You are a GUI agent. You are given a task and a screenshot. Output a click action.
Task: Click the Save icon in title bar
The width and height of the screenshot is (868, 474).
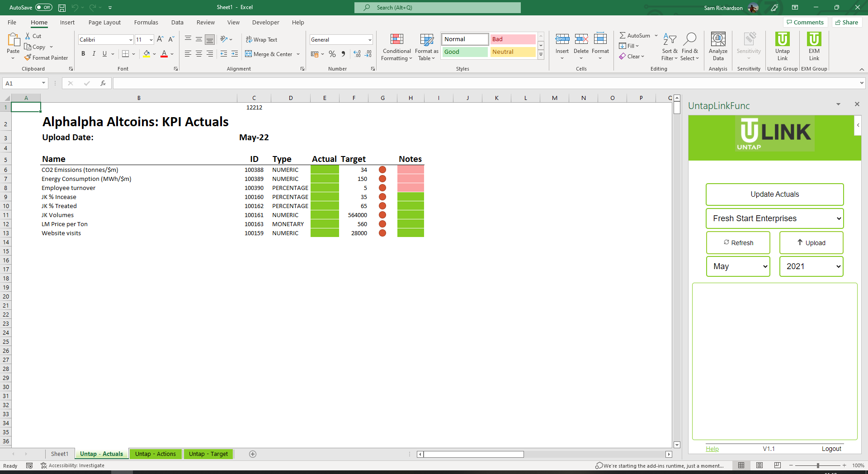(x=62, y=8)
